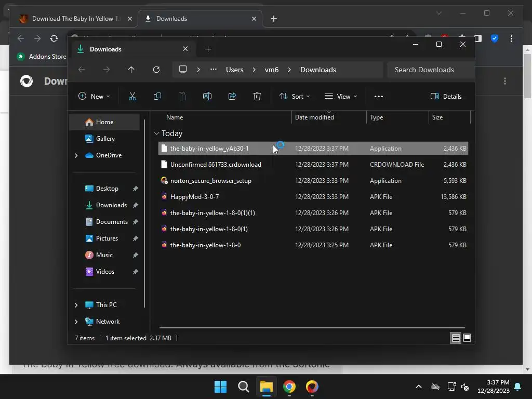This screenshot has height=399, width=532.
Task: Expand hidden breadcrumb path ellipsis
Action: 214,69
